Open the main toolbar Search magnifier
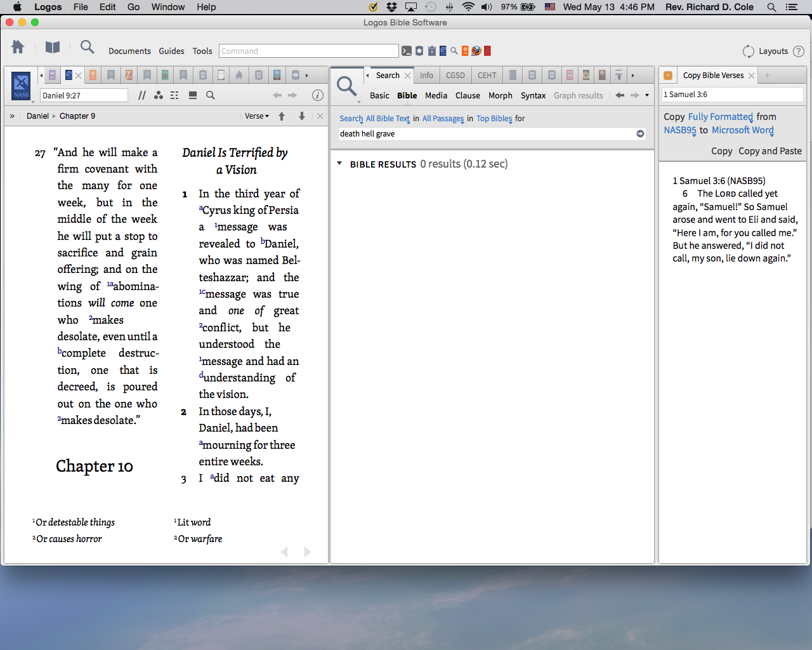 coord(88,47)
